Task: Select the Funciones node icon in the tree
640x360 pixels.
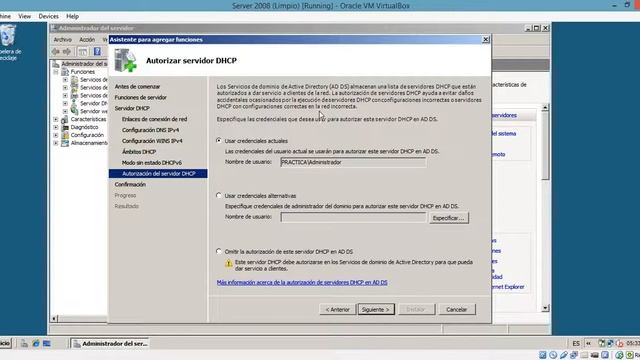Action: tap(65, 72)
